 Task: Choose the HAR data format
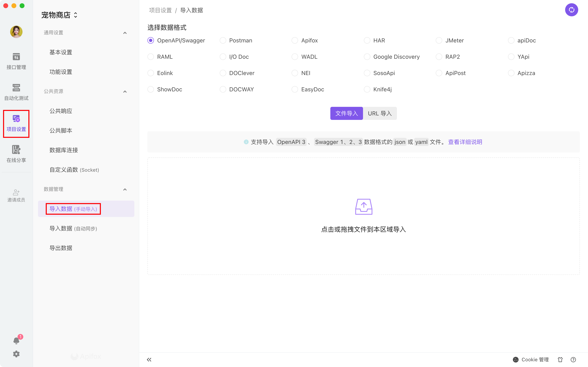[x=367, y=40]
